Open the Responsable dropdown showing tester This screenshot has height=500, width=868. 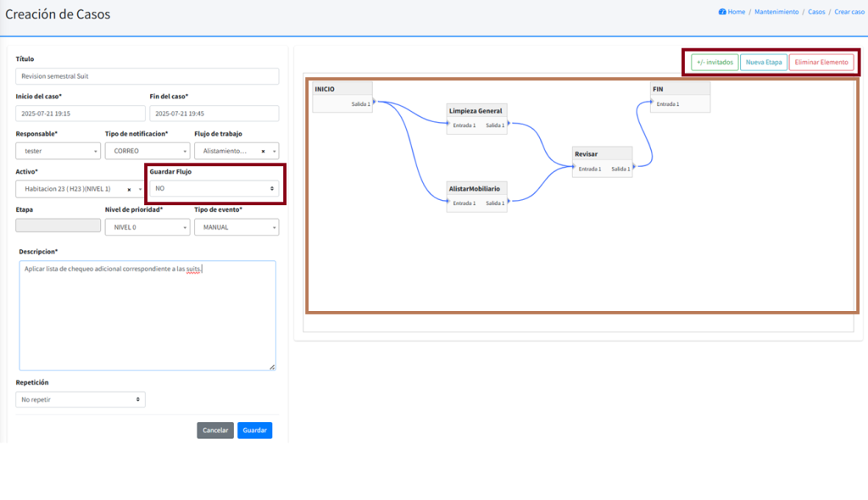pos(58,151)
